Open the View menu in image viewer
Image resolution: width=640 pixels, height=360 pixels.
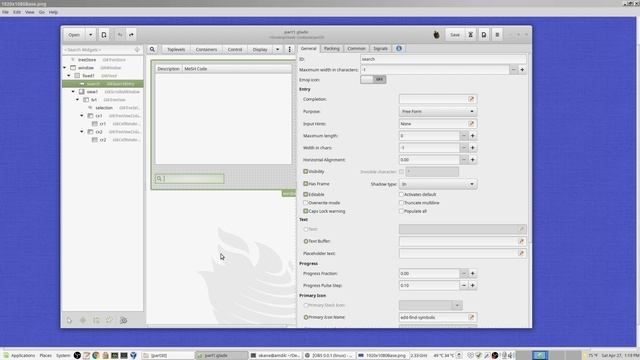(x=30, y=12)
